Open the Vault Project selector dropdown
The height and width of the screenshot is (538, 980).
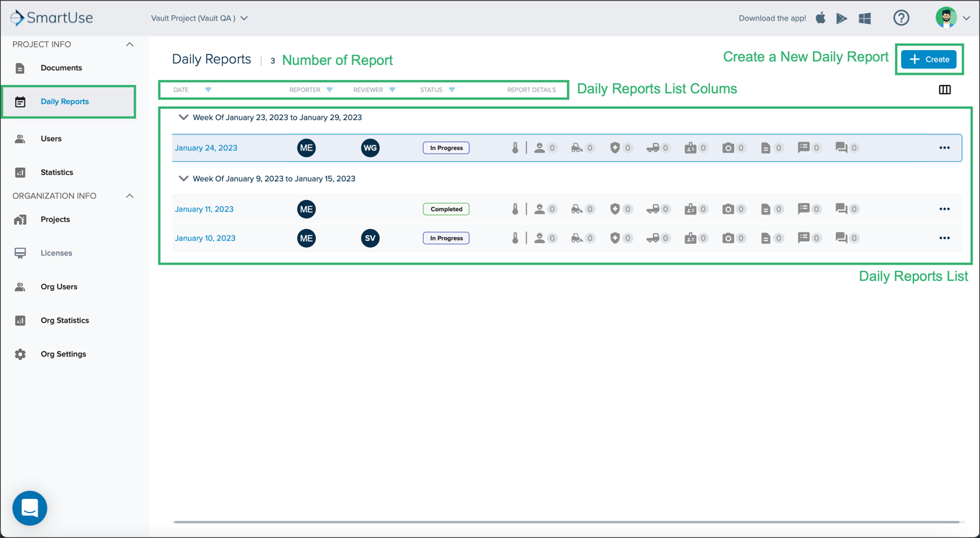pyautogui.click(x=199, y=19)
